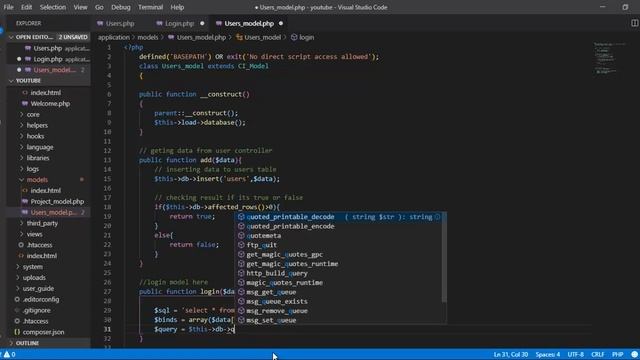
Task: Click warnings count in status bar
Action: 10,354
